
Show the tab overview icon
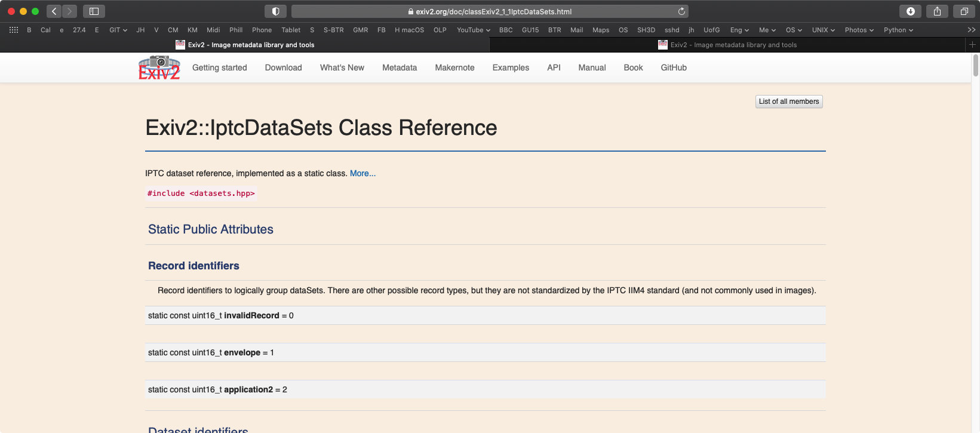coord(964,11)
